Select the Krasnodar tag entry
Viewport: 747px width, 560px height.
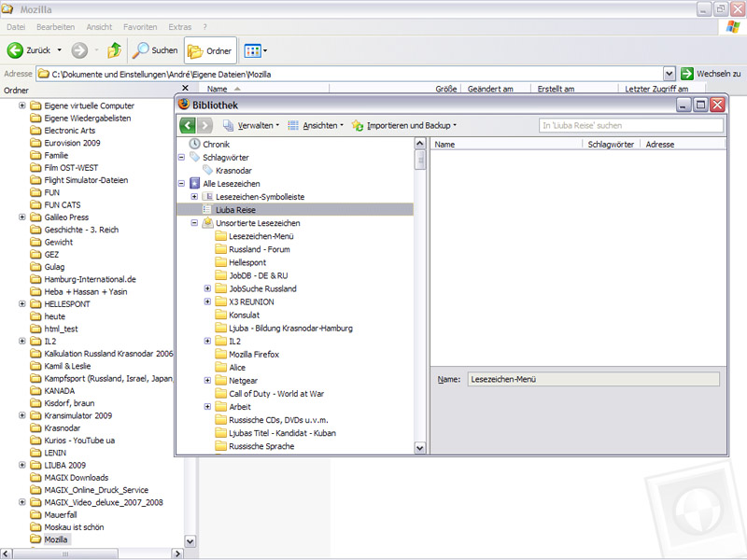[233, 171]
